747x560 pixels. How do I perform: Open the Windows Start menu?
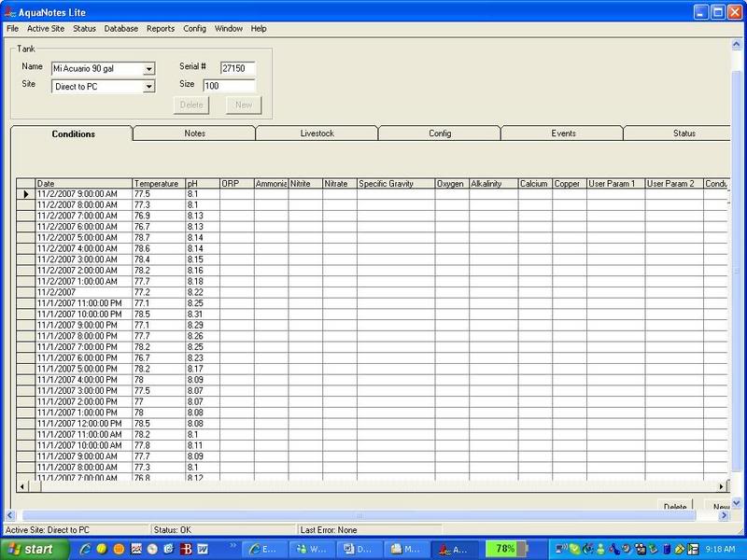tap(34, 549)
